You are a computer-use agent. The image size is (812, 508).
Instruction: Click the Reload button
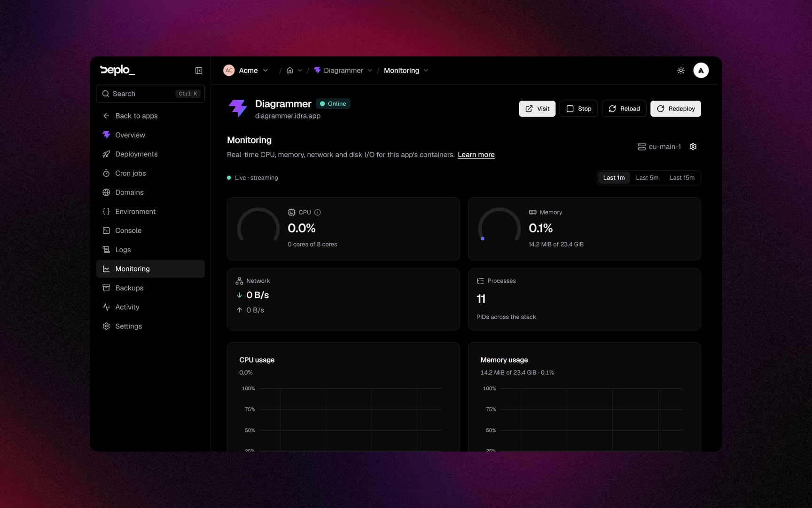coord(624,109)
